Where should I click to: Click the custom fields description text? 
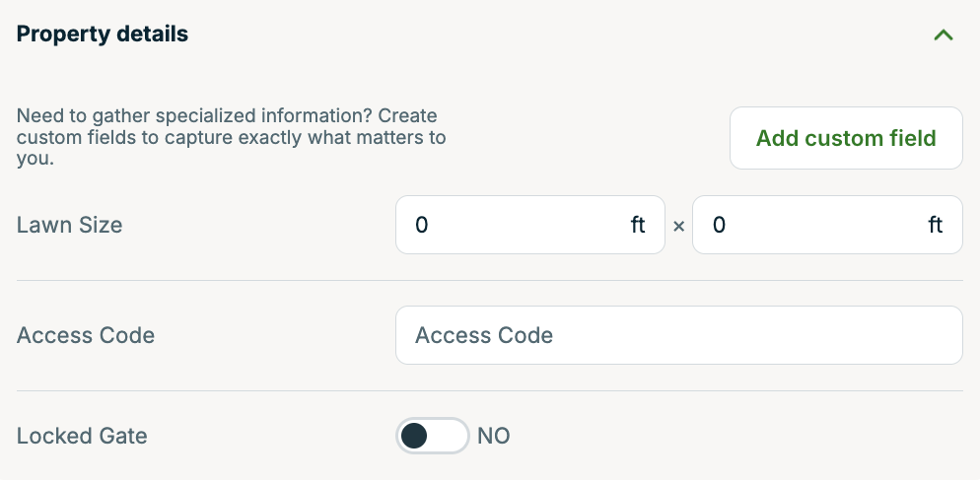coord(232,137)
